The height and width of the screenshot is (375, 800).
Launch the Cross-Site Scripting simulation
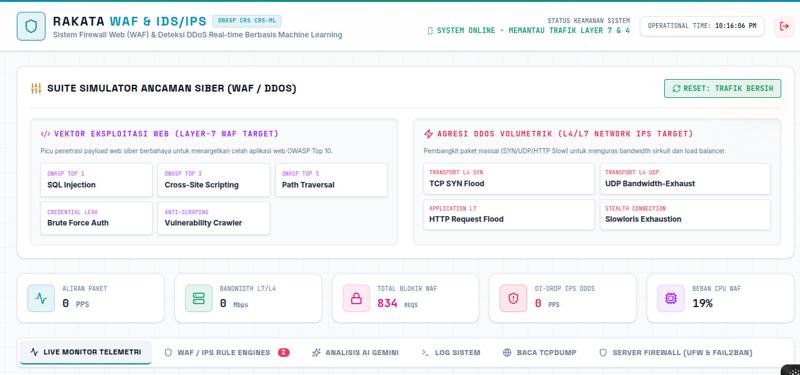[214, 180]
